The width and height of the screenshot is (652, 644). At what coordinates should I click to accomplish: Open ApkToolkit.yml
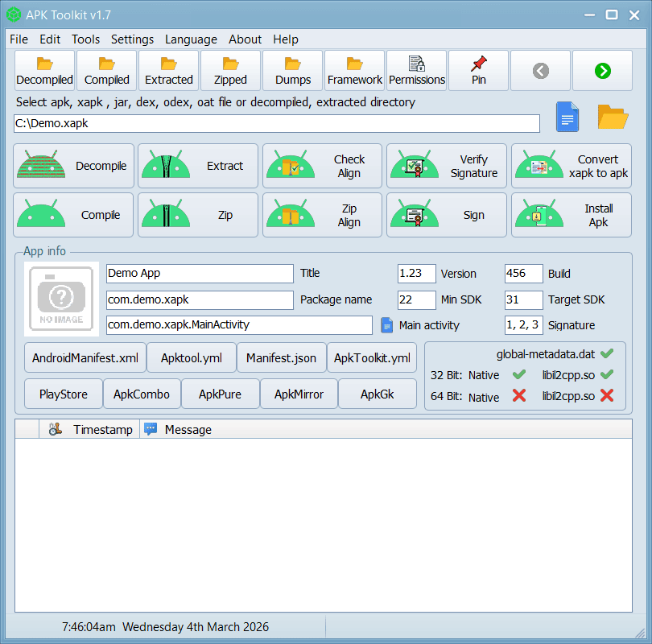372,357
